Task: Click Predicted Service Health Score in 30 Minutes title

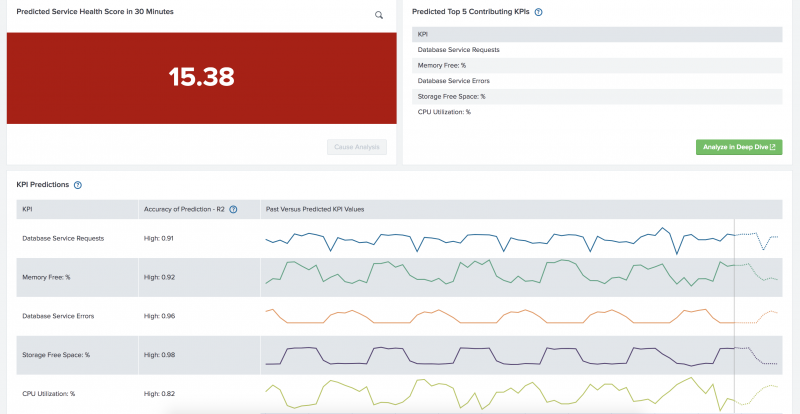Action: (x=95, y=12)
